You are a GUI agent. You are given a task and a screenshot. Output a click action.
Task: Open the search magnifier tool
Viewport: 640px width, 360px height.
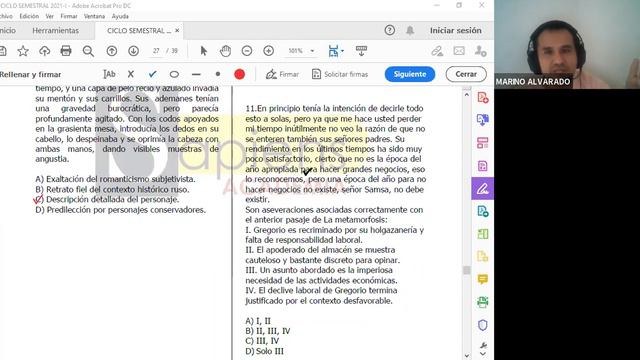(x=88, y=51)
